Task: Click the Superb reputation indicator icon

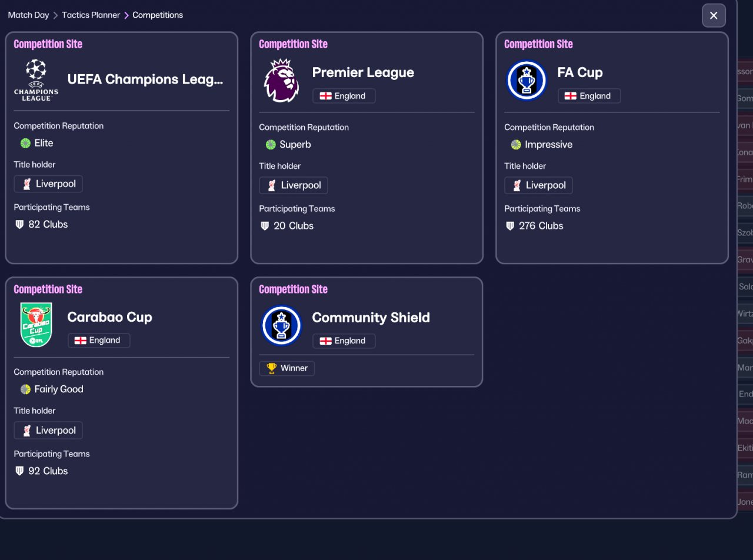Action: tap(271, 145)
